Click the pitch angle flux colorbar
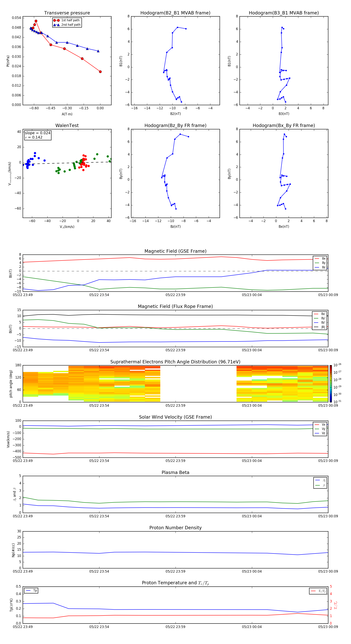 pos(331,384)
